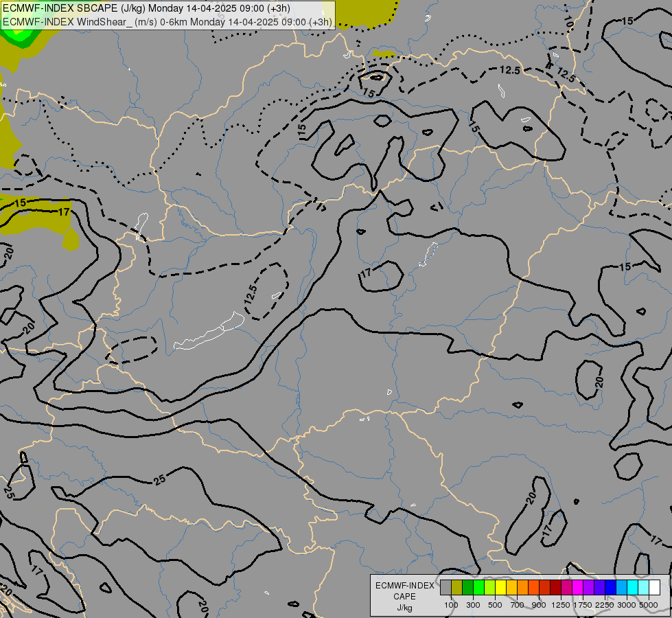Pick the dark red swatch left of 1250 tick
The width and height of the screenshot is (672, 618).
click(555, 588)
